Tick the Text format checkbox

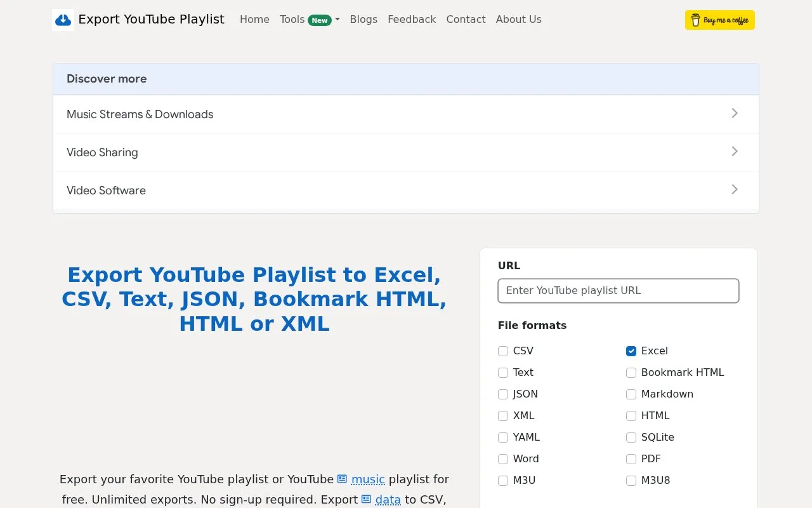503,373
